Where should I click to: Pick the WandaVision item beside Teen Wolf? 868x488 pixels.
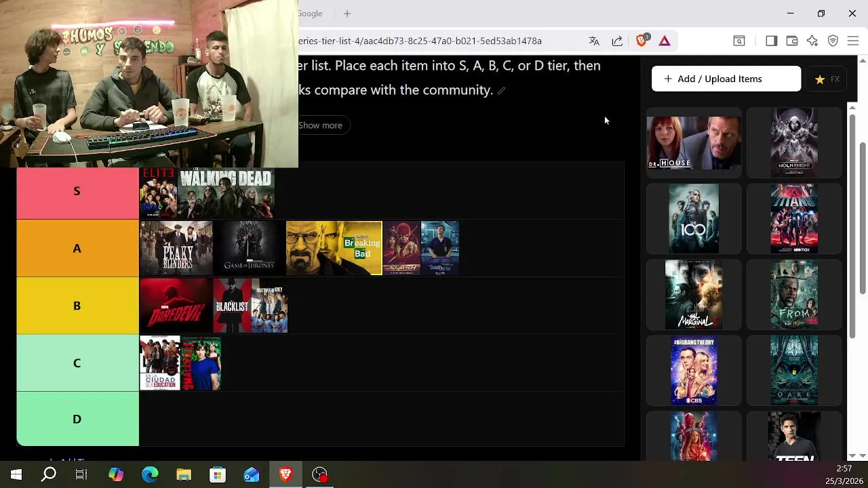point(694,436)
